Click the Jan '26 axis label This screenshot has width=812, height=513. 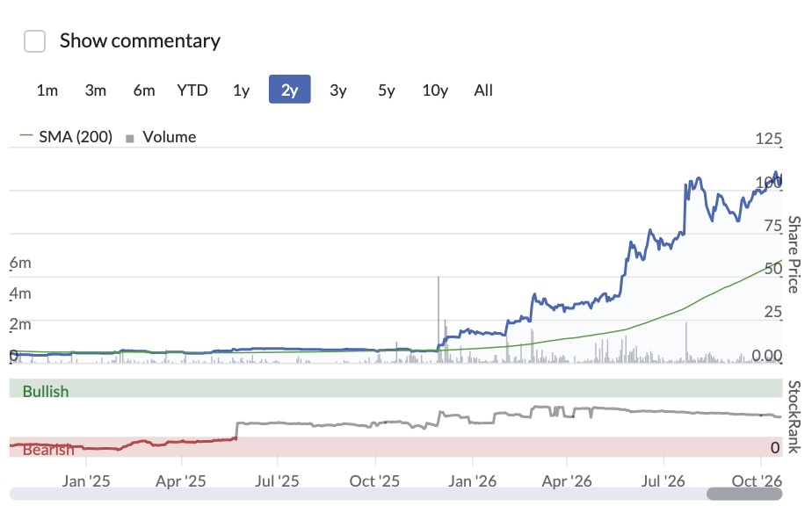472,480
